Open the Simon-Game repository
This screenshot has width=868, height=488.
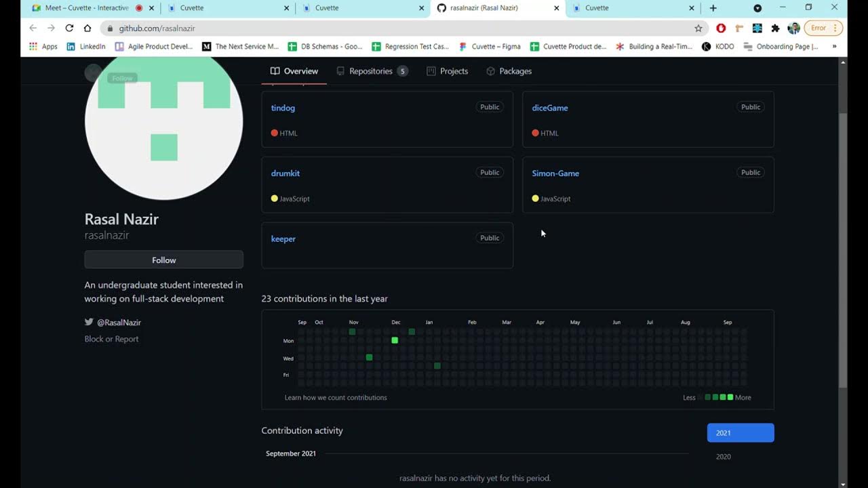(555, 174)
